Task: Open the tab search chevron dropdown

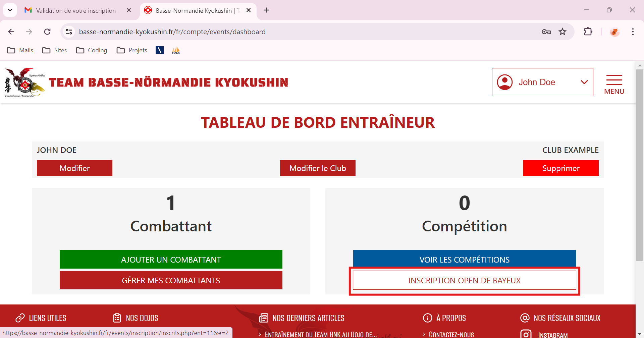Action: coord(10,10)
